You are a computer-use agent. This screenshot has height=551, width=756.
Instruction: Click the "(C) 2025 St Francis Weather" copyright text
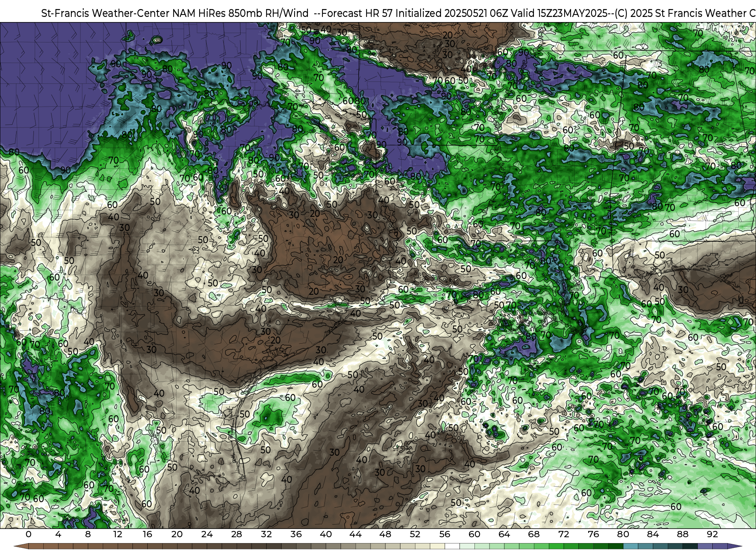680,13
